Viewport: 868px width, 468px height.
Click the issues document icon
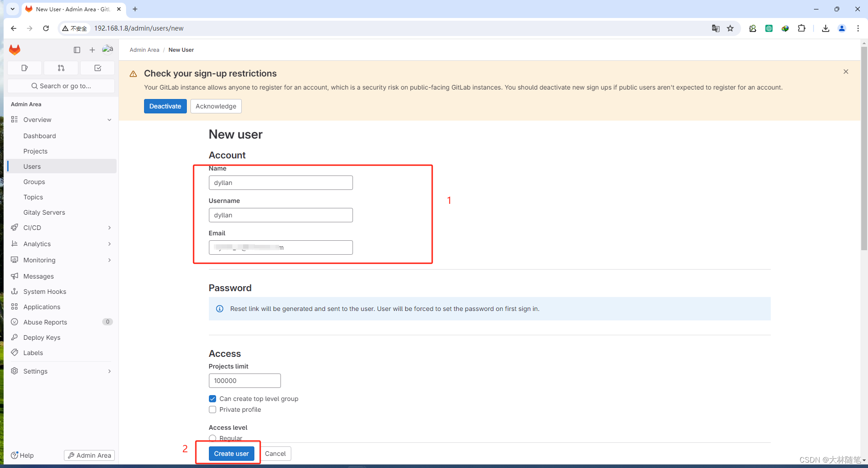(x=24, y=67)
